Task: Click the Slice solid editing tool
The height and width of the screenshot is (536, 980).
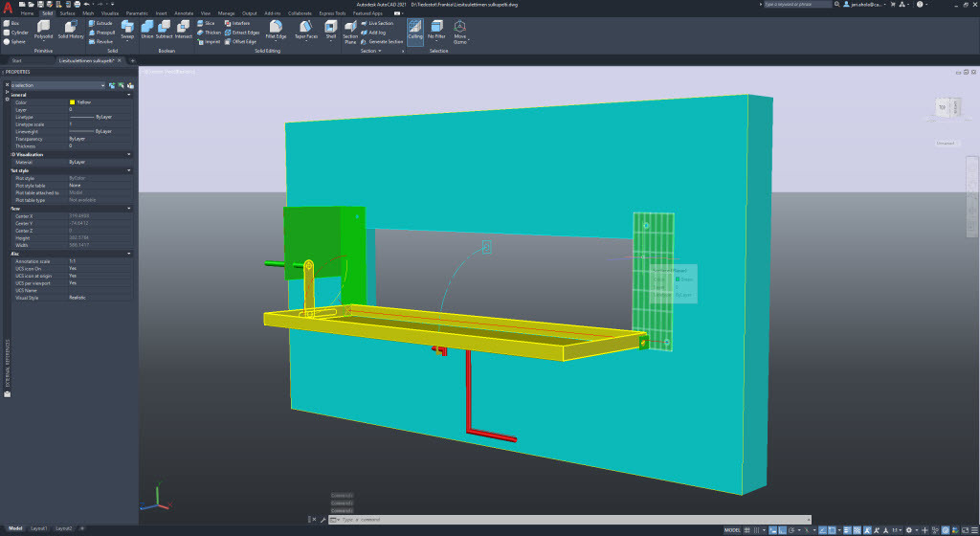Action: coord(207,22)
